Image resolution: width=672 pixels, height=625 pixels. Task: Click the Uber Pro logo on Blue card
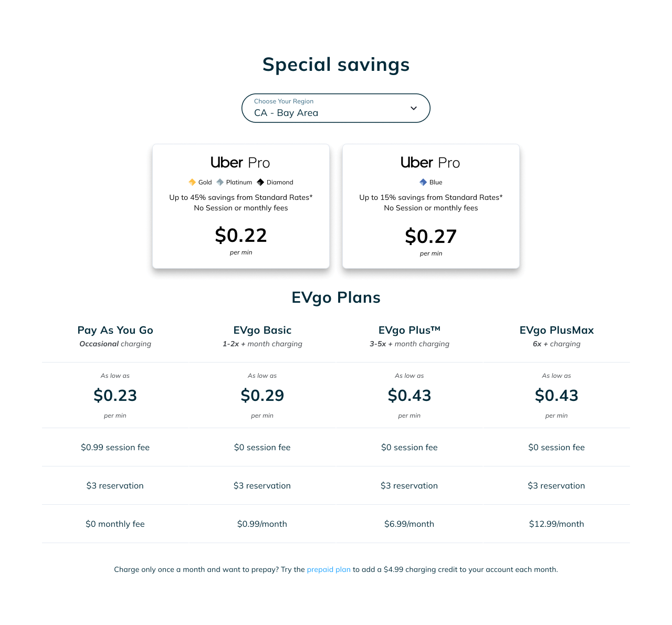[430, 163]
